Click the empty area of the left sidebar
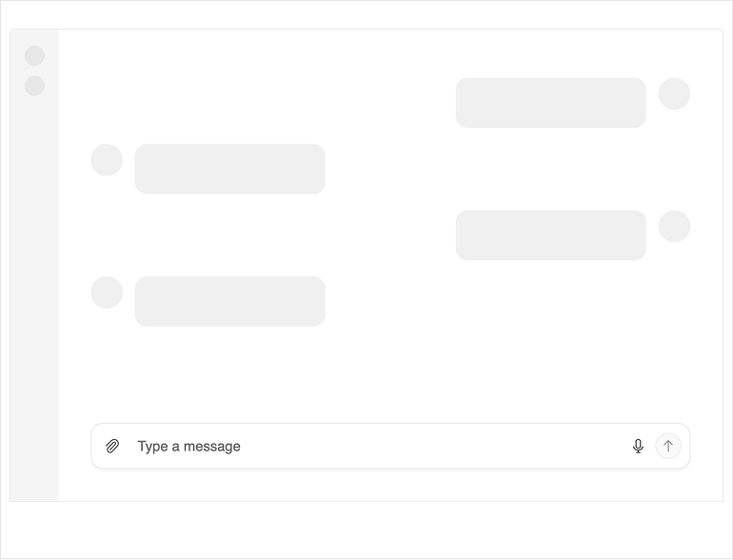Viewport: 733px width, 560px height. coord(34,286)
